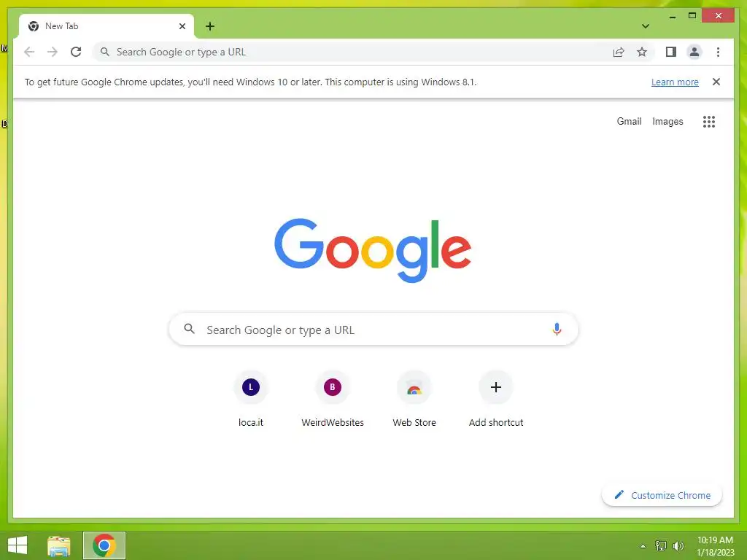Click the magnifier icon in Google search box
The width and height of the screenshot is (747, 560).
pyautogui.click(x=189, y=329)
